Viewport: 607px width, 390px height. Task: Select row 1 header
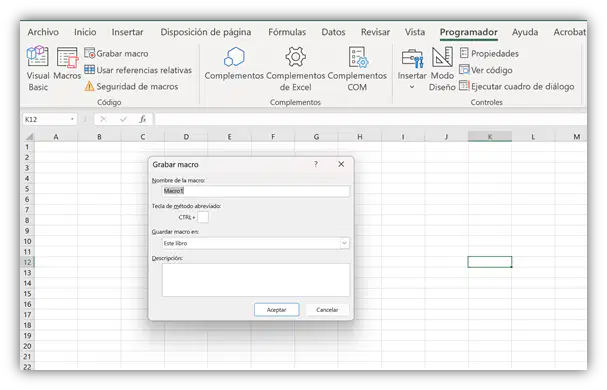pos(27,147)
